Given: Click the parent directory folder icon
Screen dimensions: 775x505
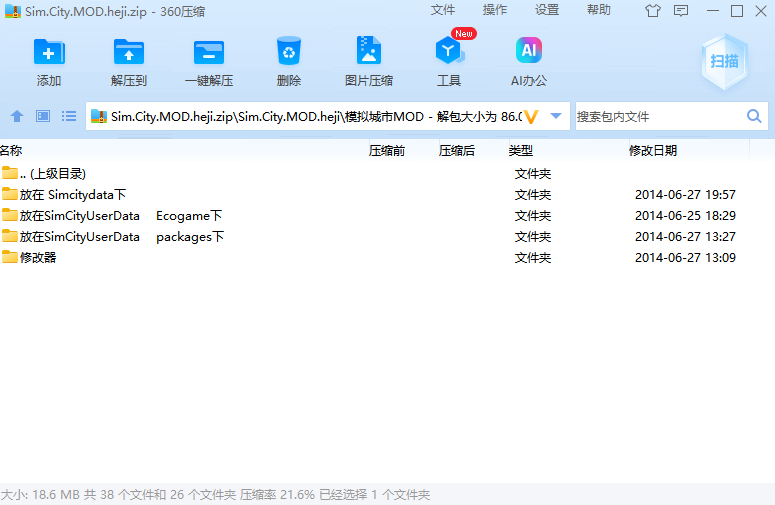Looking at the screenshot, I should click(9, 173).
